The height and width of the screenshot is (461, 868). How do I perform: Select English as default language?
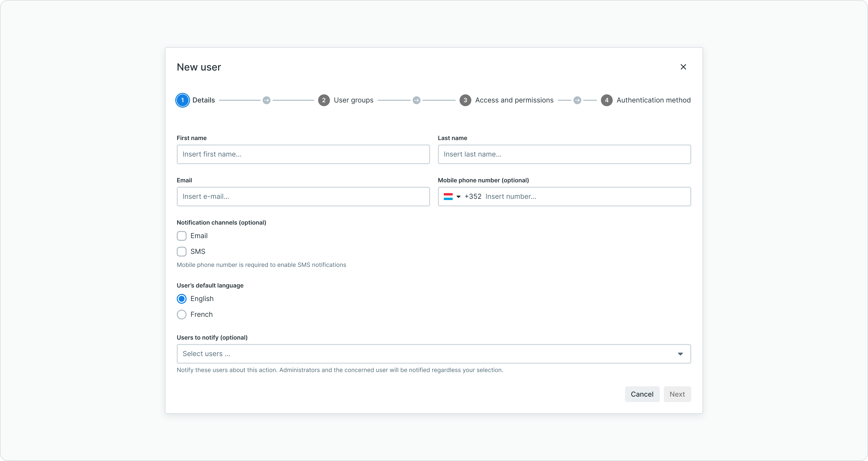point(182,299)
